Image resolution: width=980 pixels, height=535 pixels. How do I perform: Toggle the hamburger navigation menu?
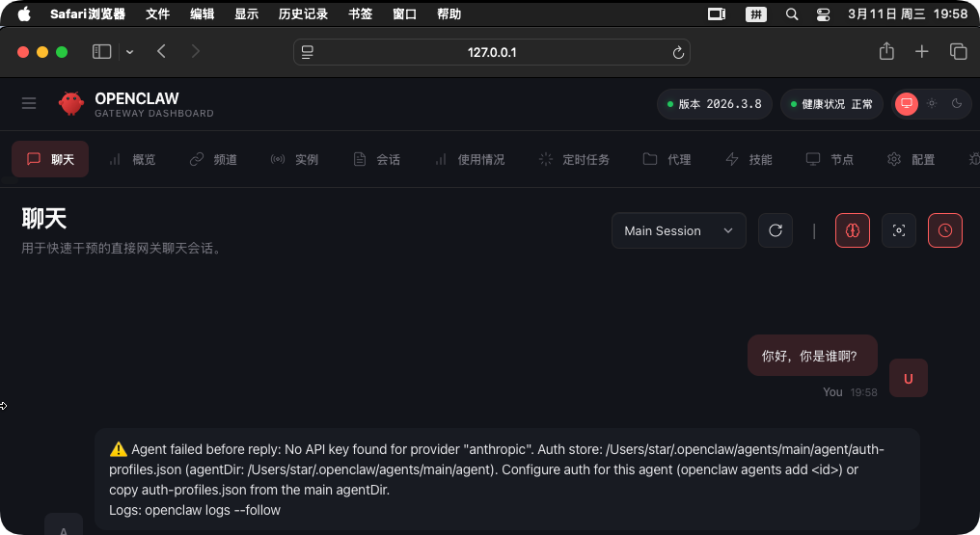click(x=29, y=103)
